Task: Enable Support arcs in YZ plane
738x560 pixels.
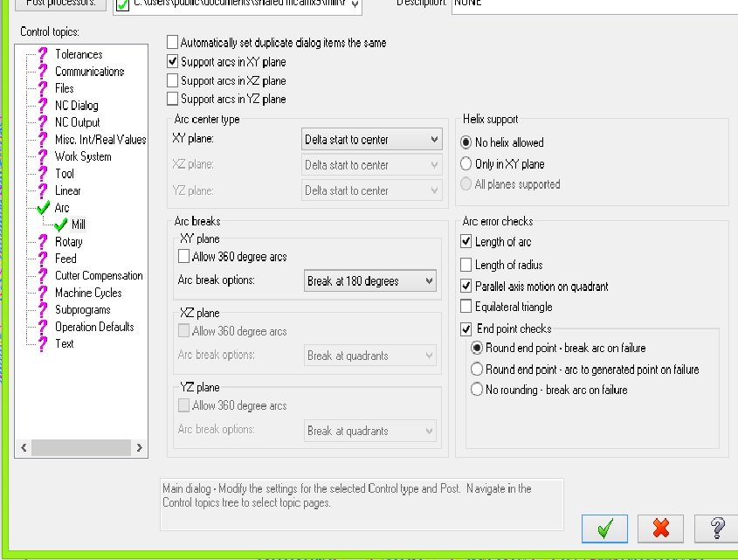Action: (x=172, y=99)
